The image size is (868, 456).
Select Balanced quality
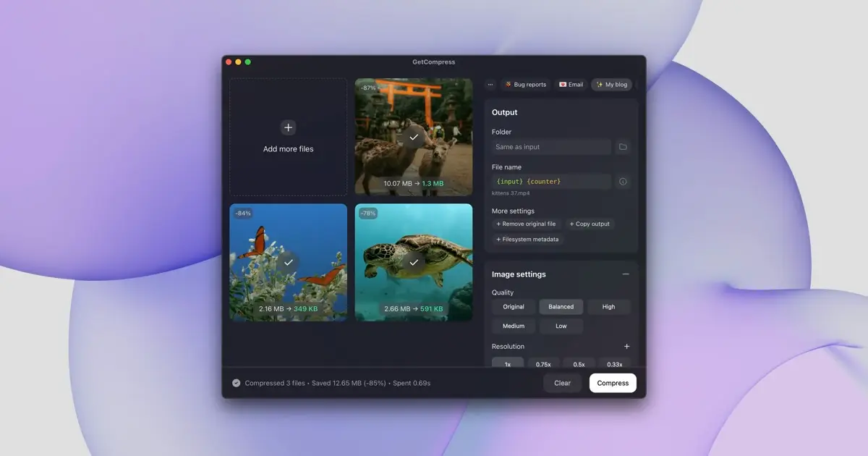click(561, 307)
